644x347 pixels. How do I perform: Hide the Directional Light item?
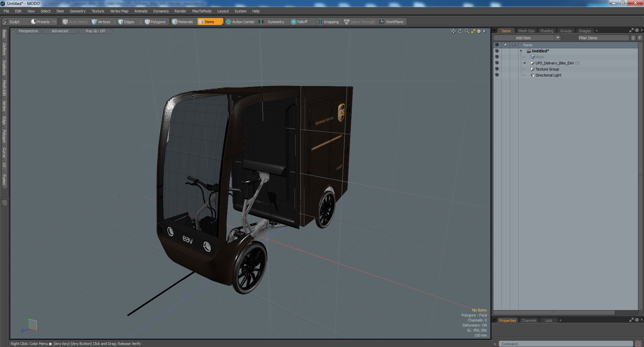497,75
